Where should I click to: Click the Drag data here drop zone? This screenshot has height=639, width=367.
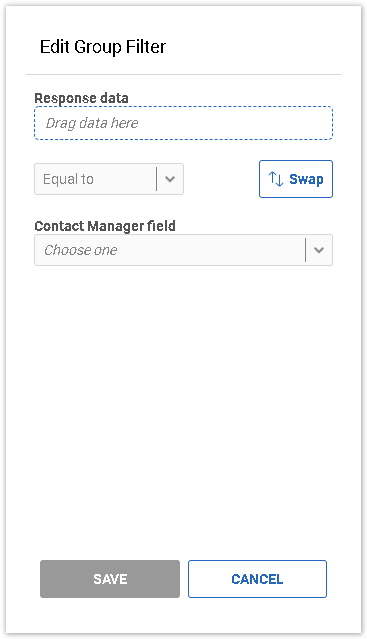pos(183,123)
